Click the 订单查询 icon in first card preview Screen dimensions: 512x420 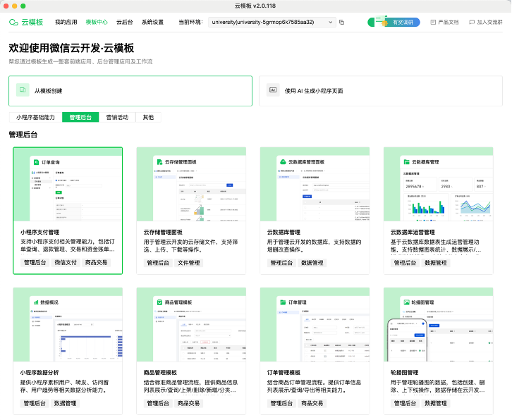(36, 162)
